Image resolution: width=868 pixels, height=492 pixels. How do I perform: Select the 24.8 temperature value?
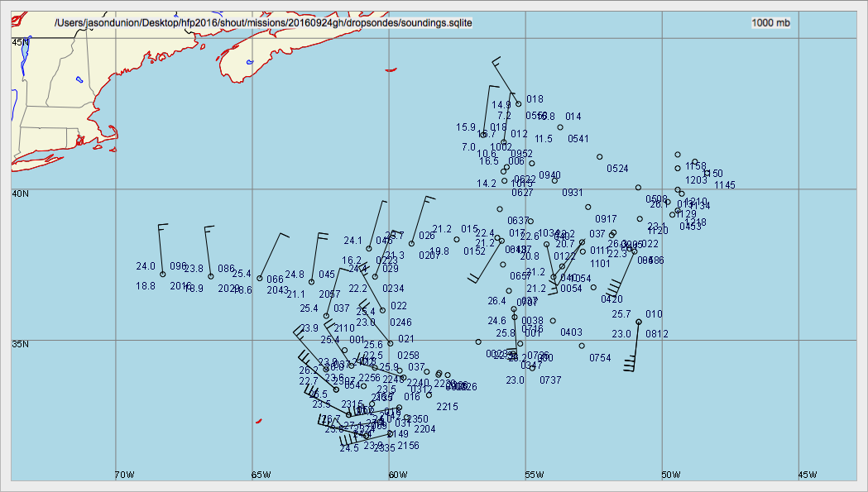click(x=295, y=275)
